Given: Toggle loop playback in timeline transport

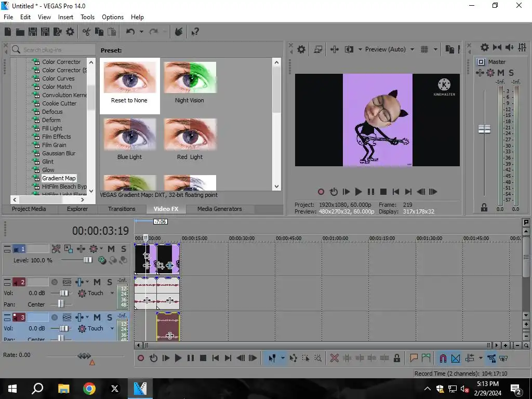Looking at the screenshot, I should click(x=153, y=358).
